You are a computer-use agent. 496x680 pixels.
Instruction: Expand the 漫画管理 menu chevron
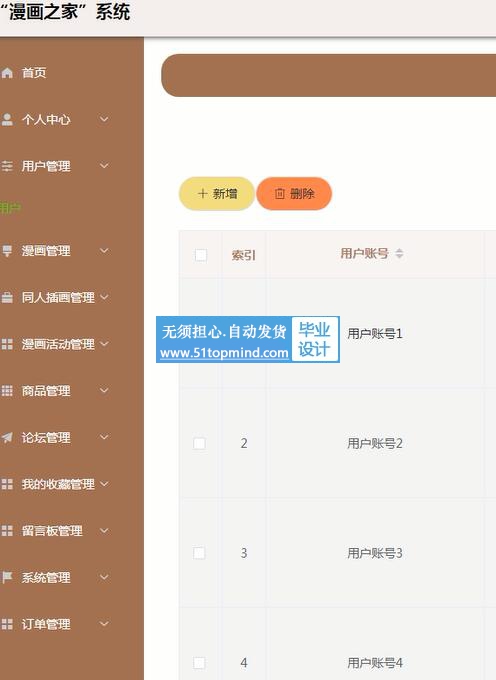[x=104, y=251]
